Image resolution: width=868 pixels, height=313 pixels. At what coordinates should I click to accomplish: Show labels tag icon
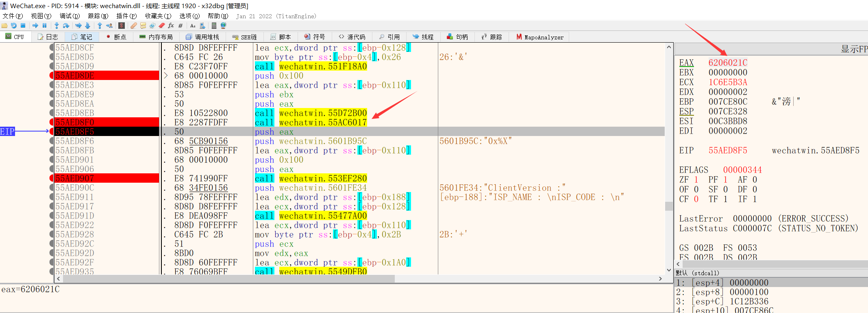click(x=152, y=26)
